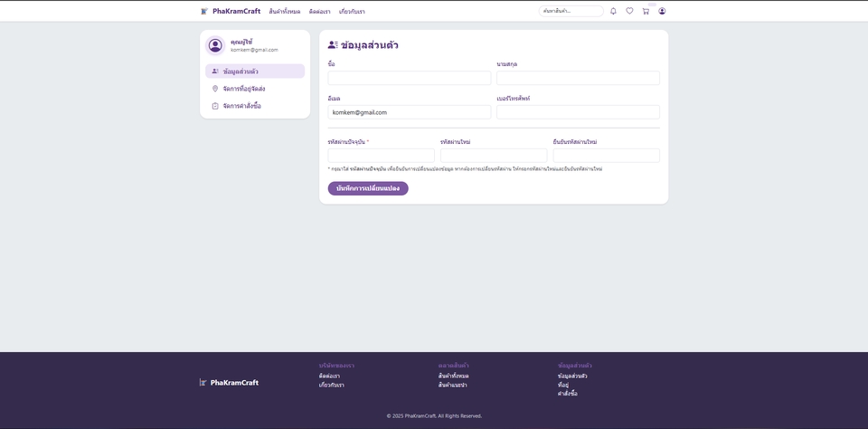This screenshot has height=429, width=868.
Task: Click คำสั่งซื้อ link in footer
Action: click(x=567, y=394)
